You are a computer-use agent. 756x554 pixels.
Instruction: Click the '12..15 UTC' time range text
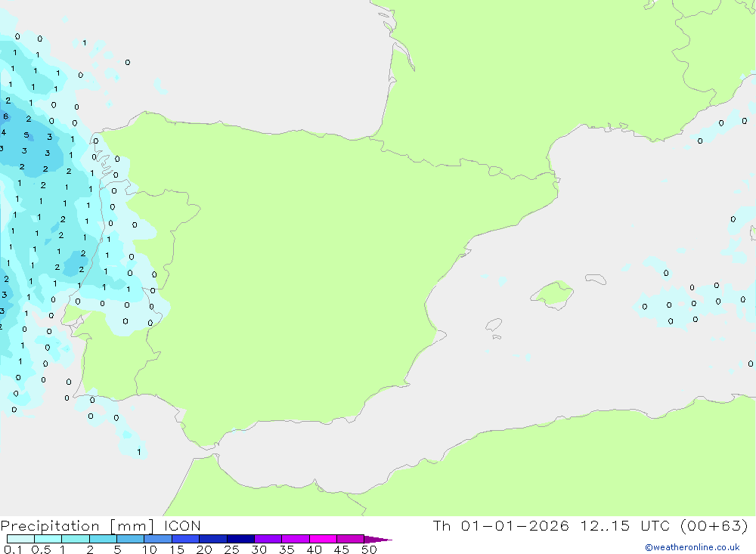(x=625, y=525)
